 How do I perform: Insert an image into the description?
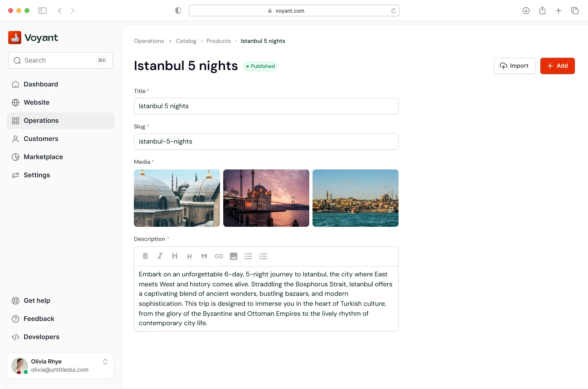pos(233,256)
